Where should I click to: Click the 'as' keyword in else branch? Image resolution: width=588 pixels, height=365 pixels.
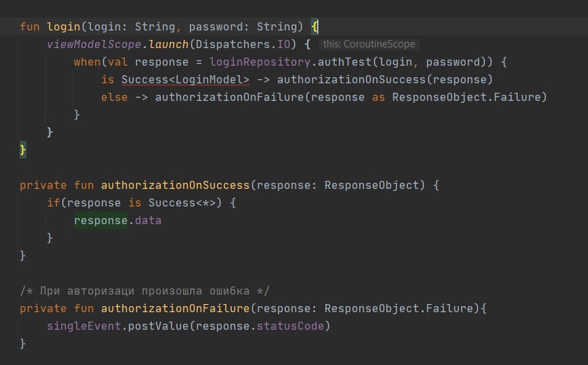[379, 97]
